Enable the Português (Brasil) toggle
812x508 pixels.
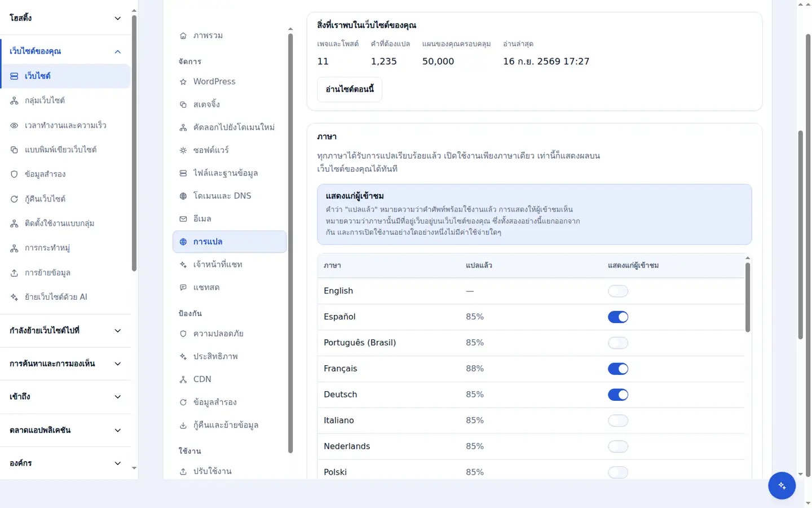pos(618,343)
